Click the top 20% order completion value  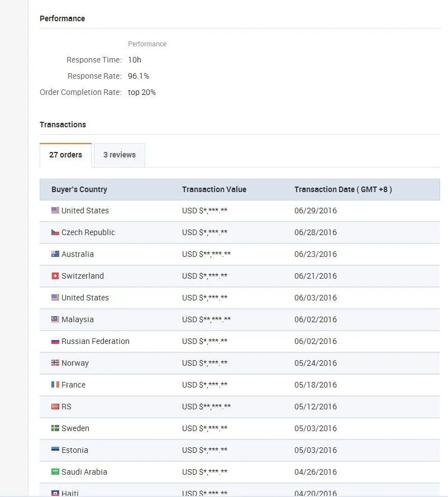142,92
